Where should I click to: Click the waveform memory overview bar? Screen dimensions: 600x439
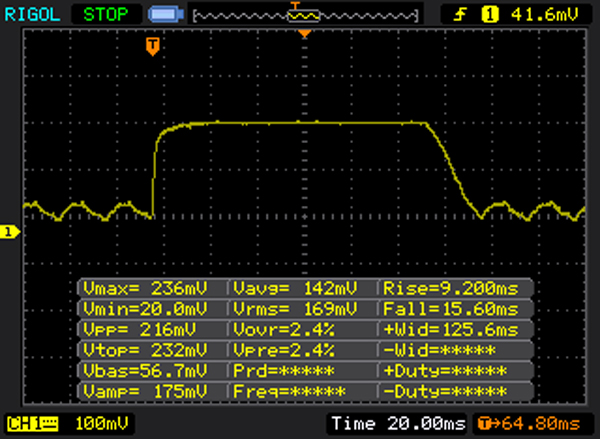305,16
